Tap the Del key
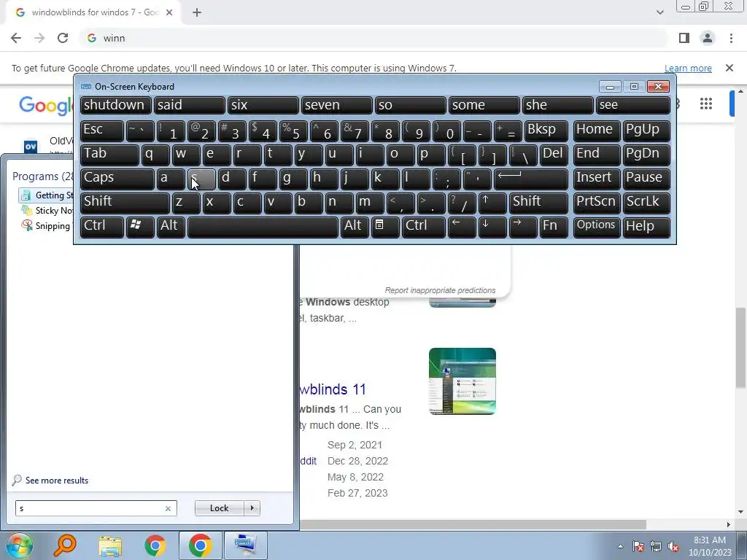Viewport: 747px width, 560px height. click(x=554, y=155)
